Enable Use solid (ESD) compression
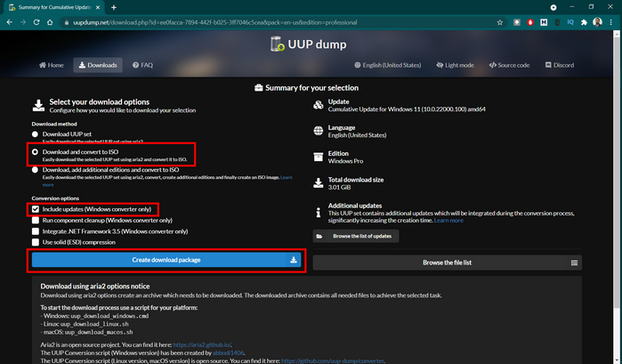Image resolution: width=622 pixels, height=364 pixels. click(36, 242)
